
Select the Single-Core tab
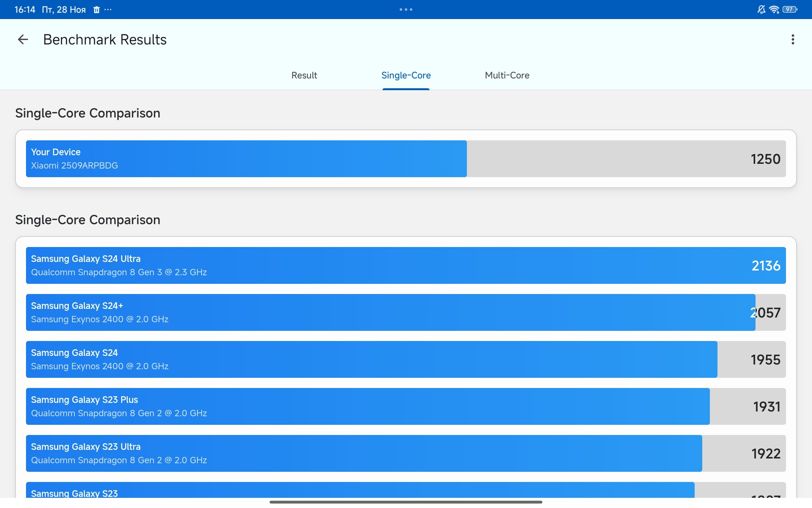[x=406, y=75]
